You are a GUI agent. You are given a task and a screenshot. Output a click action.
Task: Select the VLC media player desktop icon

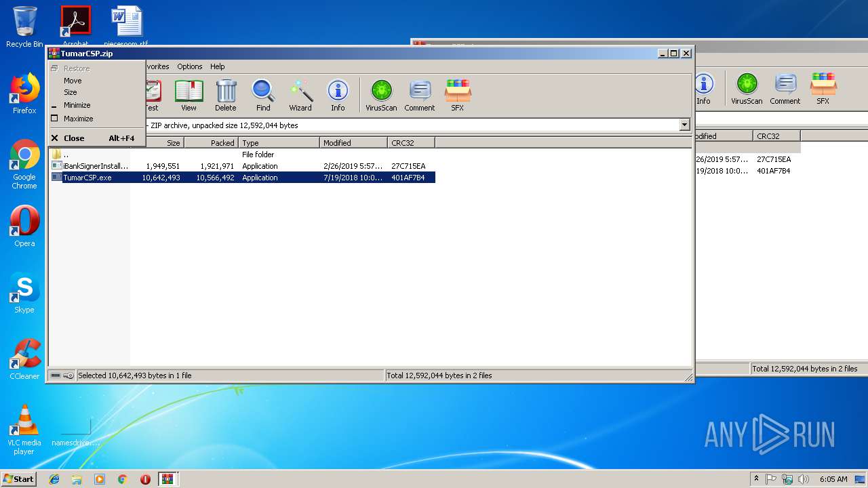(24, 430)
